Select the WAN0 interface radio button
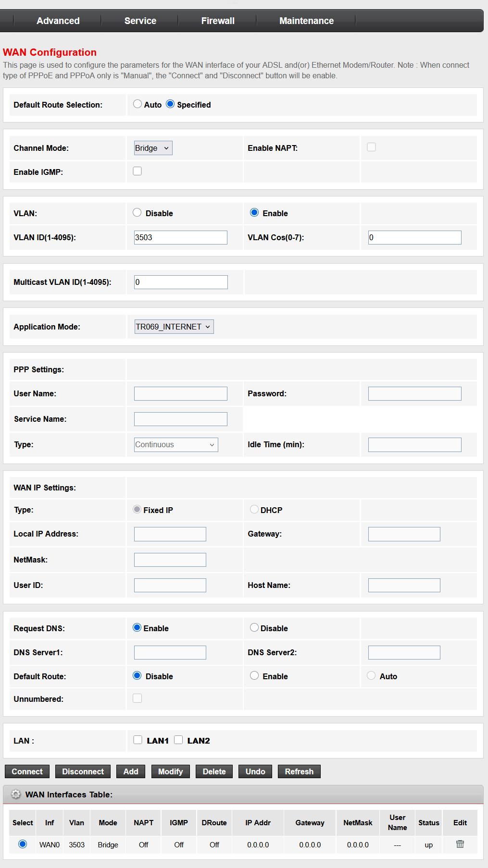 tap(23, 844)
